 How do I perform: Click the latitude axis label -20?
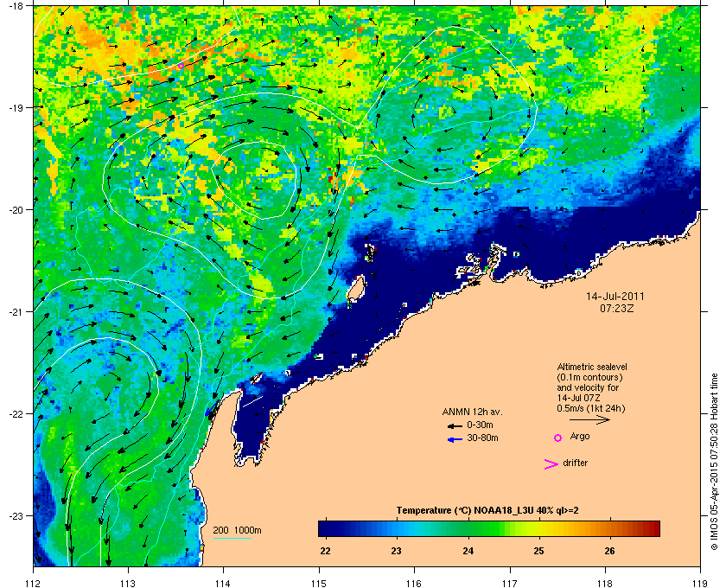pos(16,210)
